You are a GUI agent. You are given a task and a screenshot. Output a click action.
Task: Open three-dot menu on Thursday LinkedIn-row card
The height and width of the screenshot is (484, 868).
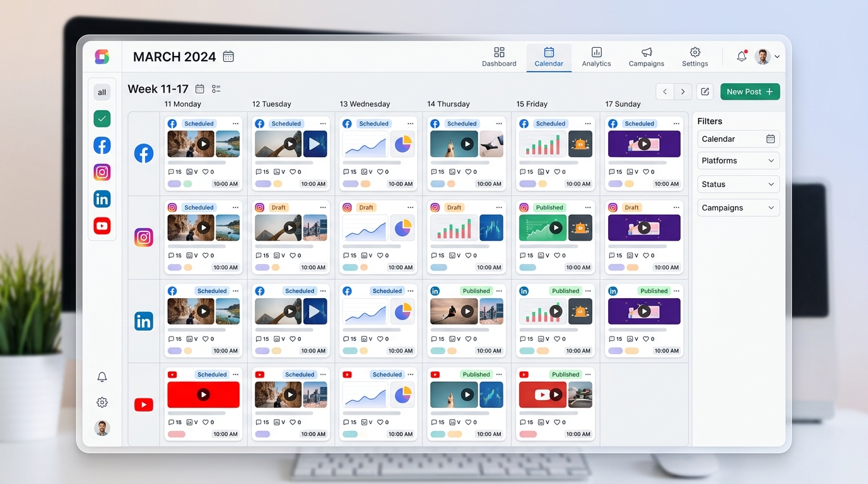pyautogui.click(x=499, y=291)
